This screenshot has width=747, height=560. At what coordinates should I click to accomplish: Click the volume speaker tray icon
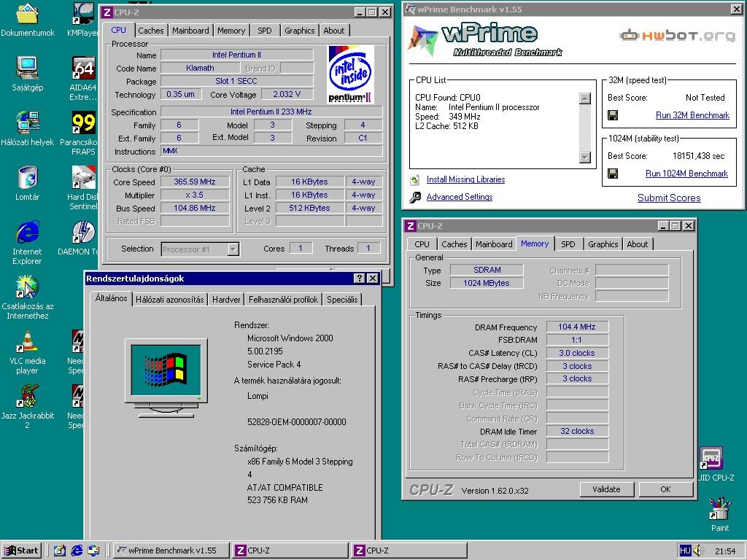click(x=697, y=551)
